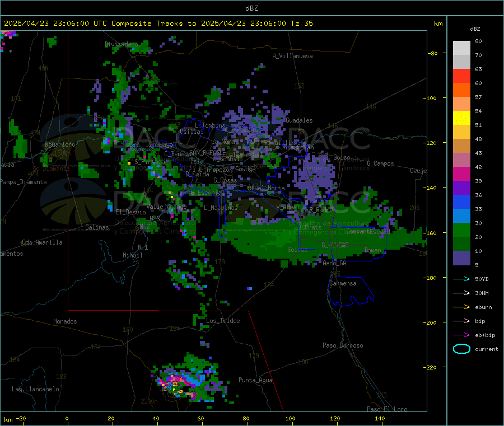
Task: Click the Nihuil map label
Action: pos(133,255)
